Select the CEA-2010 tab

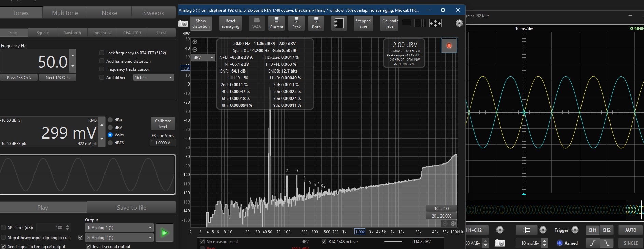click(132, 33)
